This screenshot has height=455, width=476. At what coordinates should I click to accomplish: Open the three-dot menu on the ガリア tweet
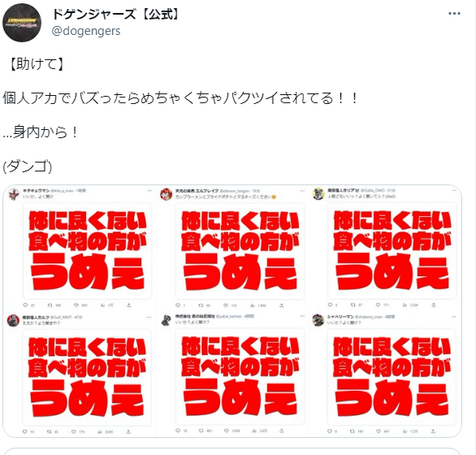click(x=454, y=190)
